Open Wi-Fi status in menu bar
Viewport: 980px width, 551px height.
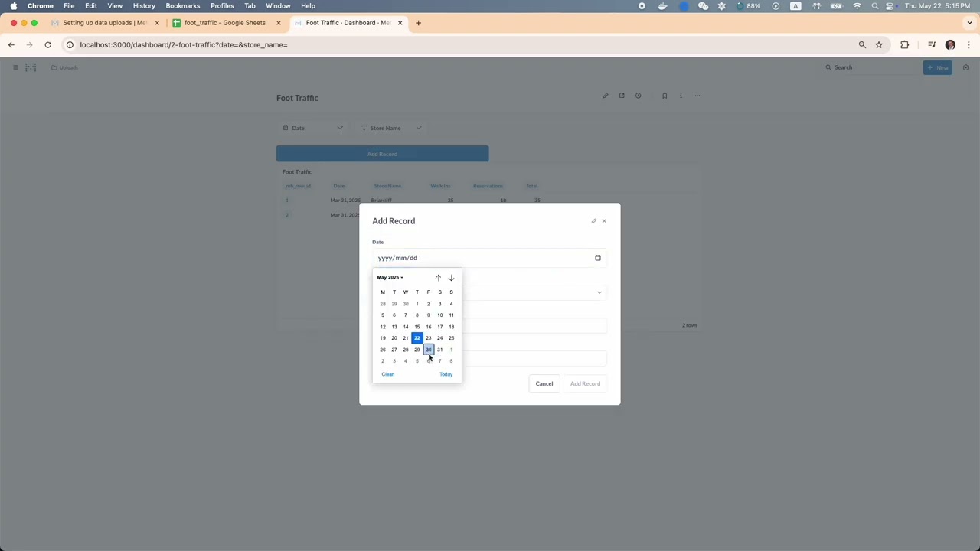(x=857, y=6)
